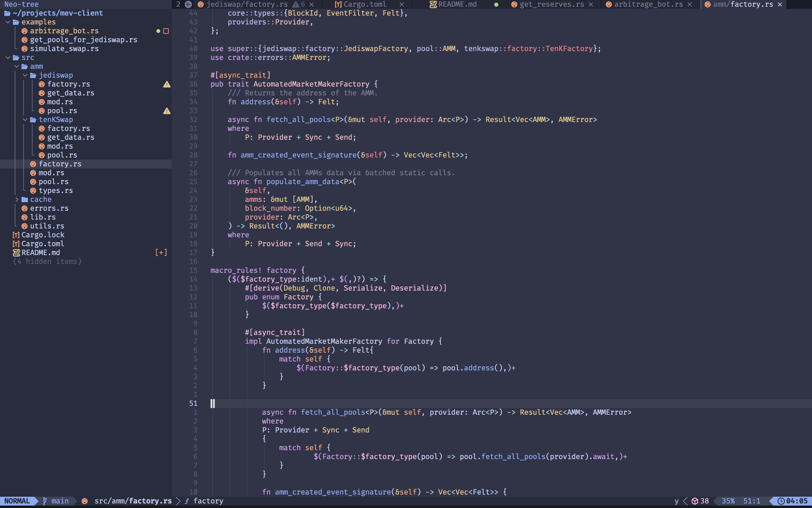
Task: Click Rust icon beside simulate_swap.rs
Action: 24,49
